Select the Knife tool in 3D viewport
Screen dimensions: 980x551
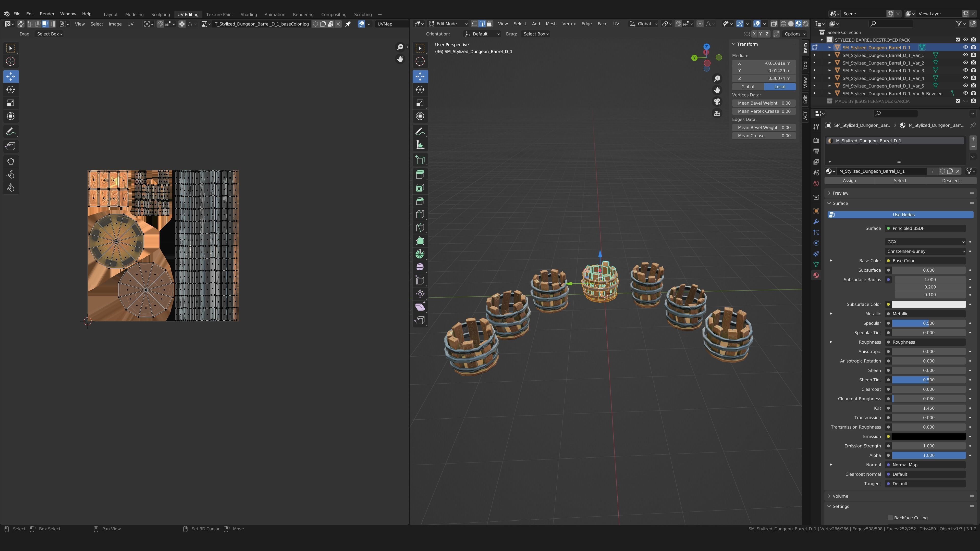[x=420, y=227]
